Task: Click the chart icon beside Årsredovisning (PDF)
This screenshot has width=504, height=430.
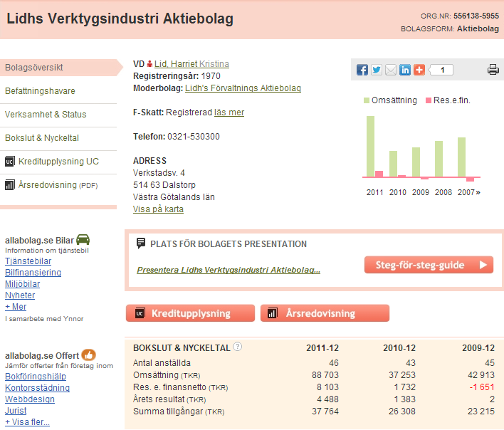Action: pyautogui.click(x=10, y=185)
